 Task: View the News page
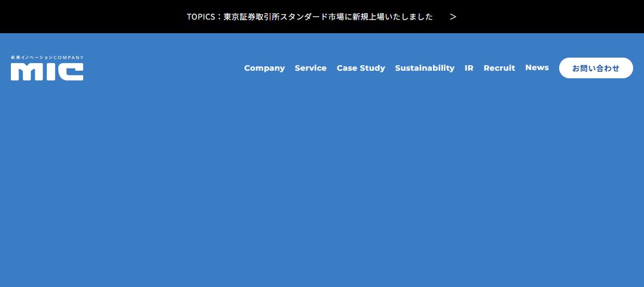tap(537, 68)
